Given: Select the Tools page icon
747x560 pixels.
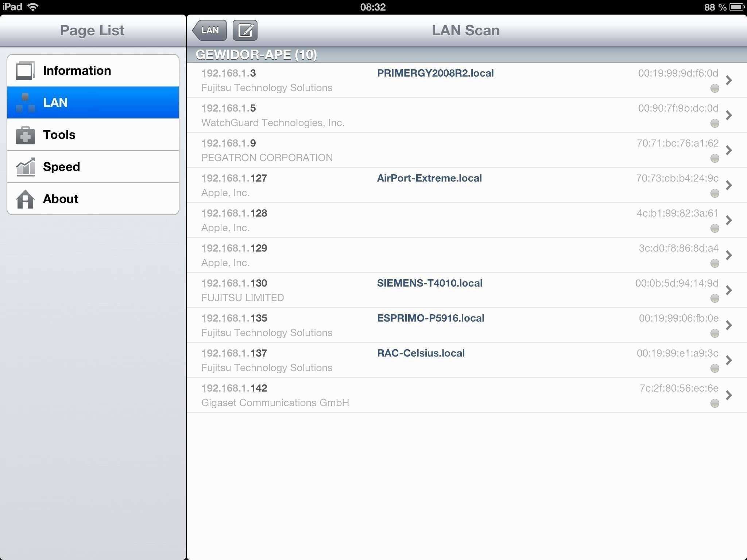Looking at the screenshot, I should [25, 134].
